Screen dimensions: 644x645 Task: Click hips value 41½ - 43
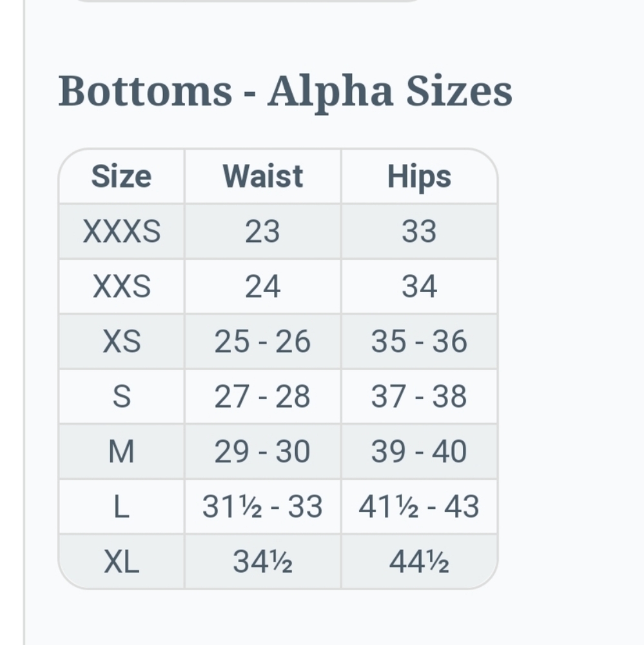coord(420,506)
